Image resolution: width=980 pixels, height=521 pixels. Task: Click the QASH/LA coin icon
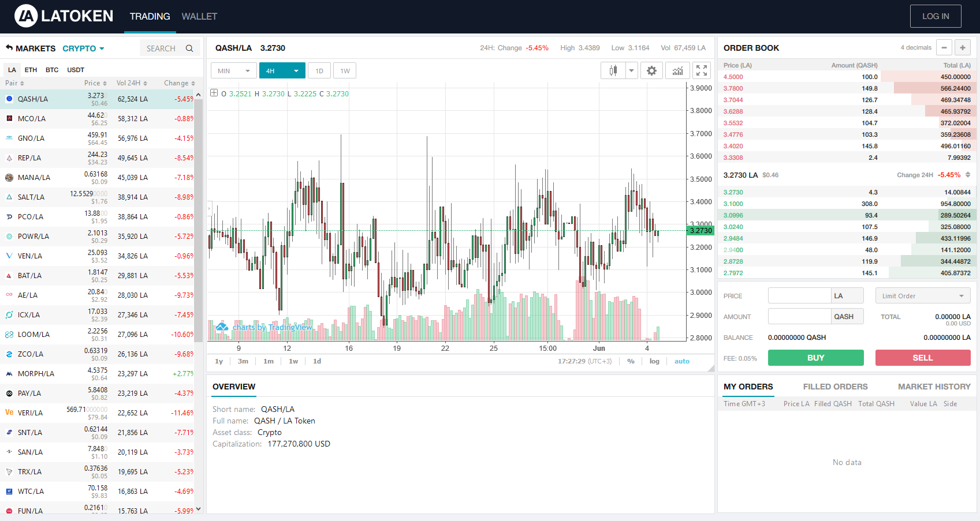[9, 99]
